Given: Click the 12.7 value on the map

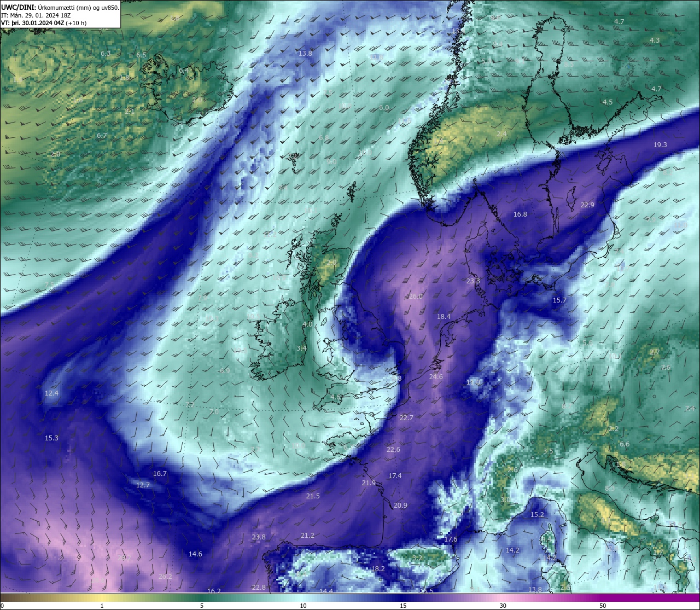Looking at the screenshot, I should coord(143,485).
